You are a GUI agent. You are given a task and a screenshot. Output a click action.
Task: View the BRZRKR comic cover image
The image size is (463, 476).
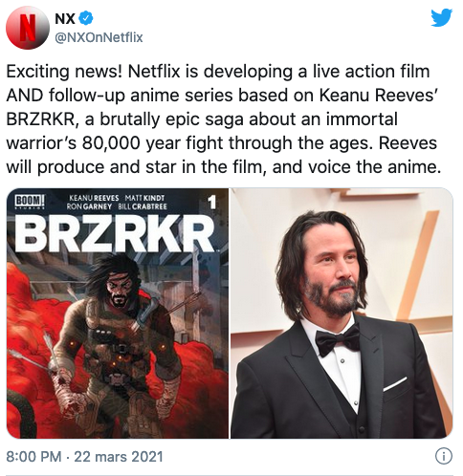[118, 314]
